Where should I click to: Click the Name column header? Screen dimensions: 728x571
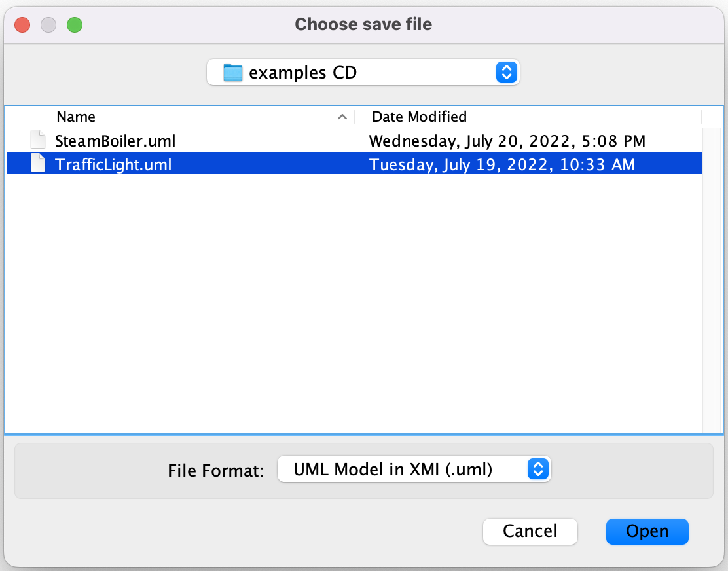pyautogui.click(x=76, y=117)
